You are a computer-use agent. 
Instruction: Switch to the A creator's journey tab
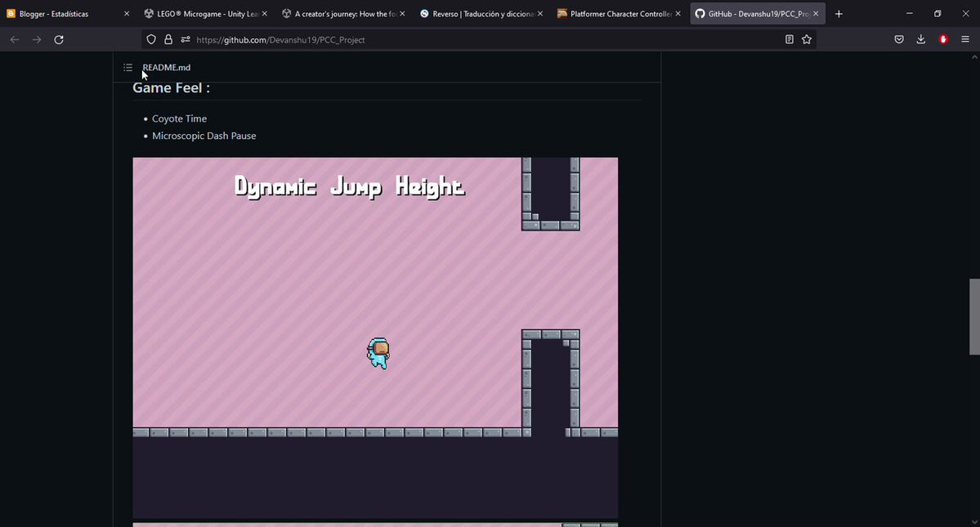[343, 14]
